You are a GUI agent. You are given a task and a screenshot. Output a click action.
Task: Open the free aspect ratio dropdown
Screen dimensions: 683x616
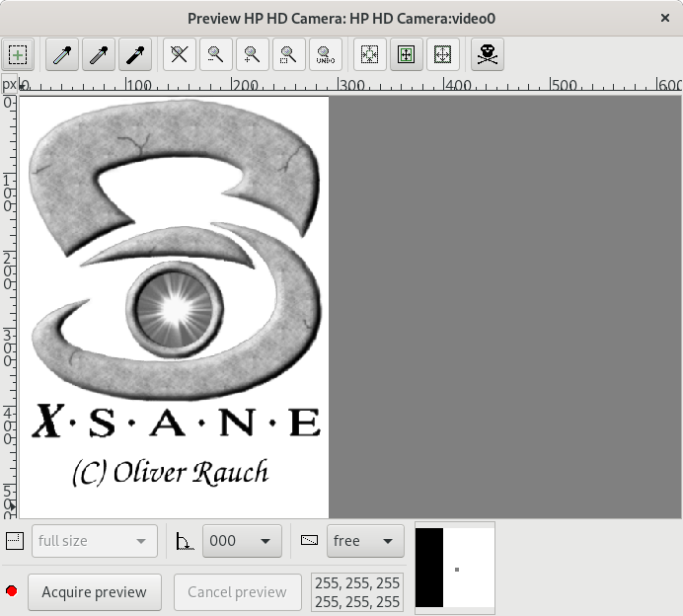pos(365,541)
